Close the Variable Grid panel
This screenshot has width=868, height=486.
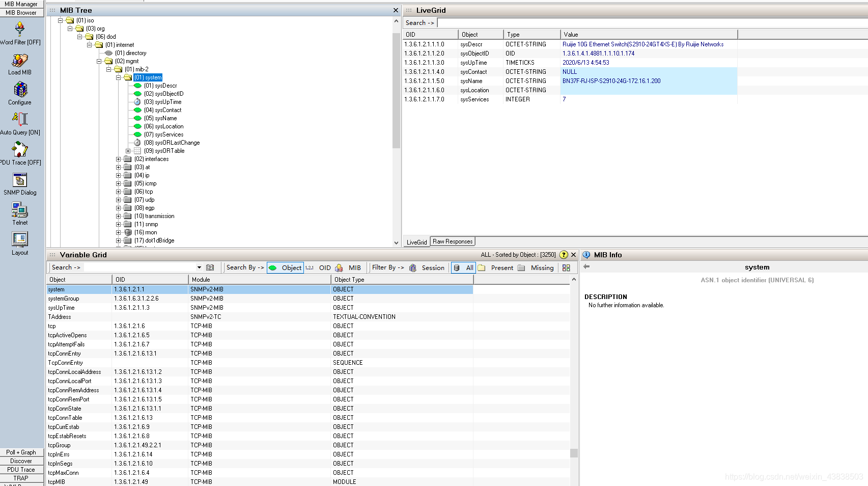574,255
